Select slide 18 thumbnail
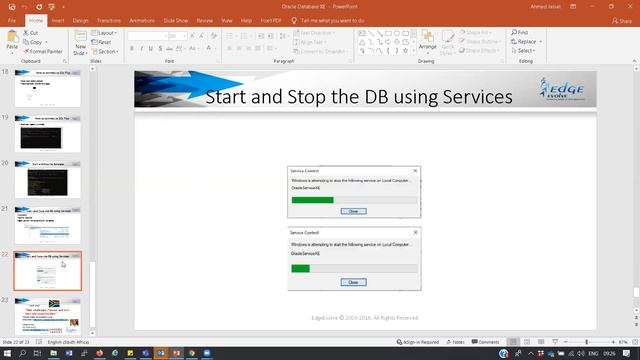Image resolution: width=640 pixels, height=360 pixels. click(x=48, y=88)
